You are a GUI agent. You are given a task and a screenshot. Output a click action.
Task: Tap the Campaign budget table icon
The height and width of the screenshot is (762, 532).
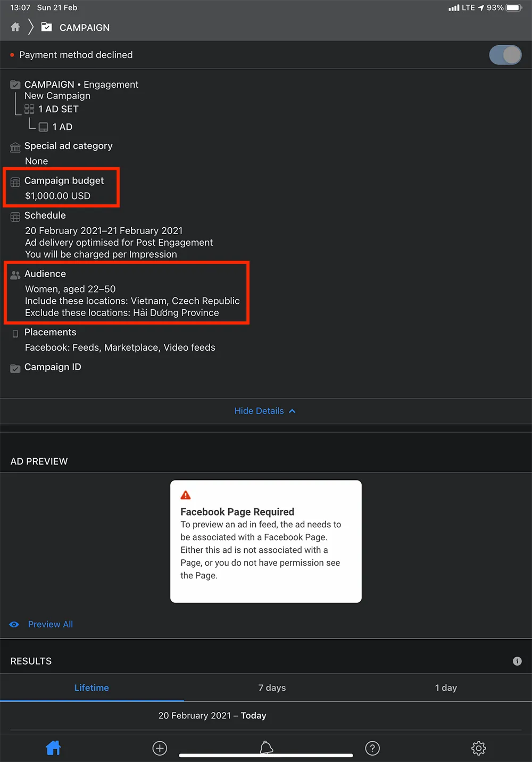point(15,182)
